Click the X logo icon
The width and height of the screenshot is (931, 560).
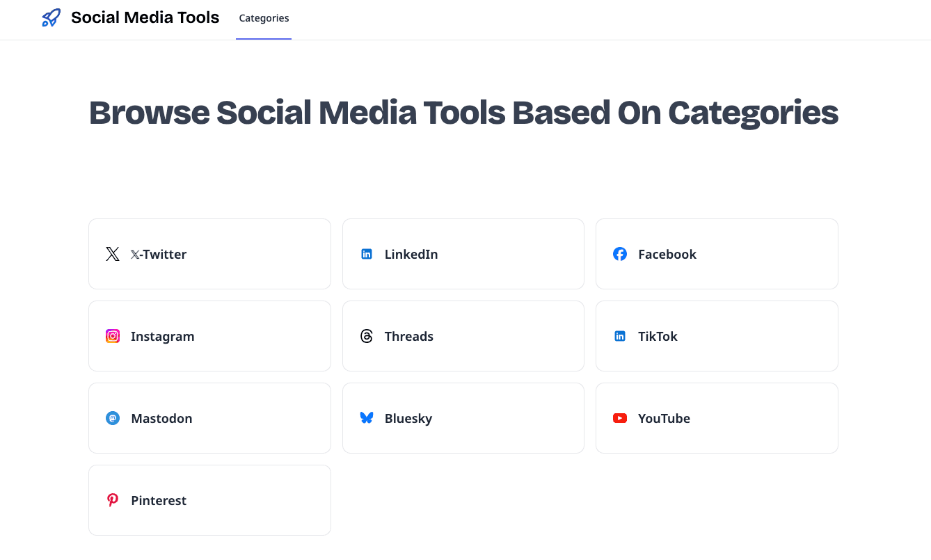pos(113,254)
